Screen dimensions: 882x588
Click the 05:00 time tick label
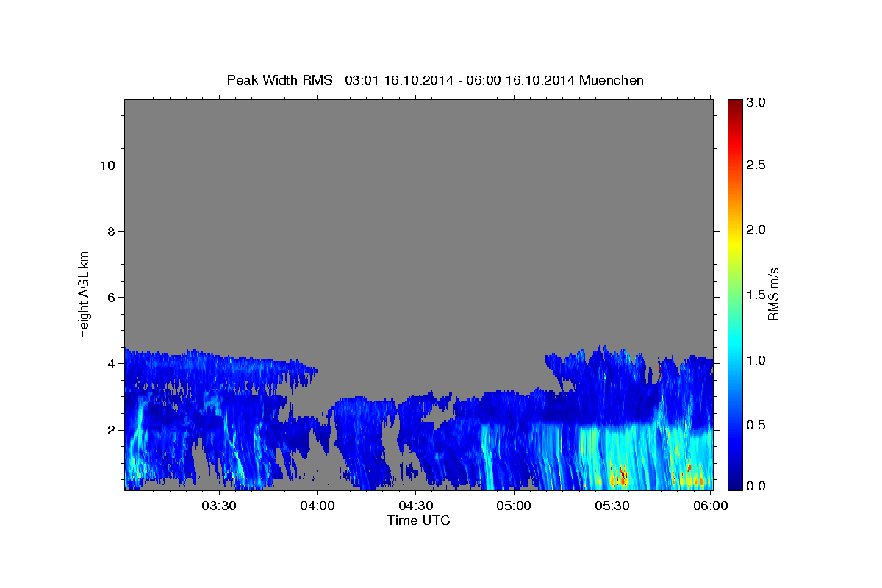(514, 506)
